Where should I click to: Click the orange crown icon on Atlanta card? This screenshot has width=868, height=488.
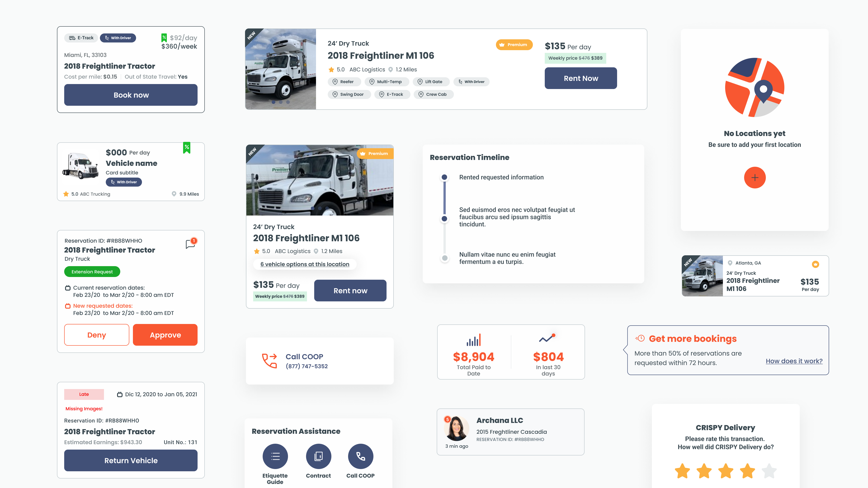click(815, 264)
